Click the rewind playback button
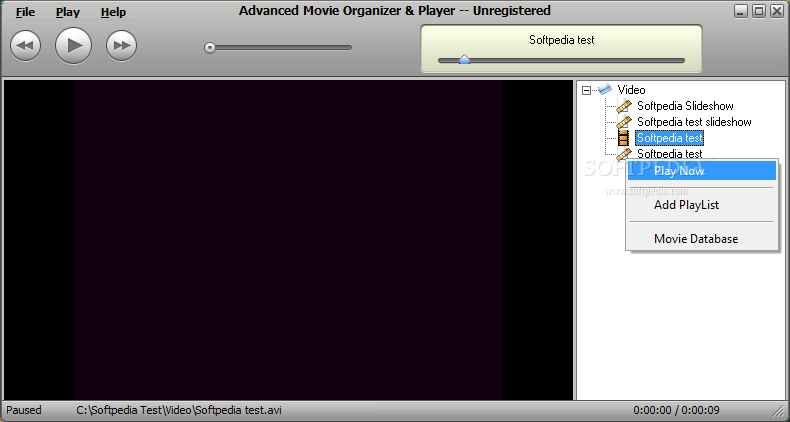The width and height of the screenshot is (790, 422). 25,46
